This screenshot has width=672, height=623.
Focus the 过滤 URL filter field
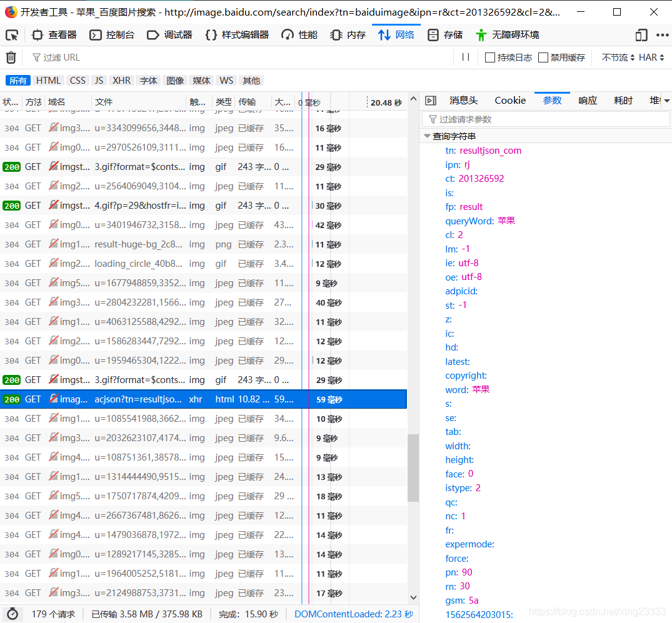coord(240,57)
